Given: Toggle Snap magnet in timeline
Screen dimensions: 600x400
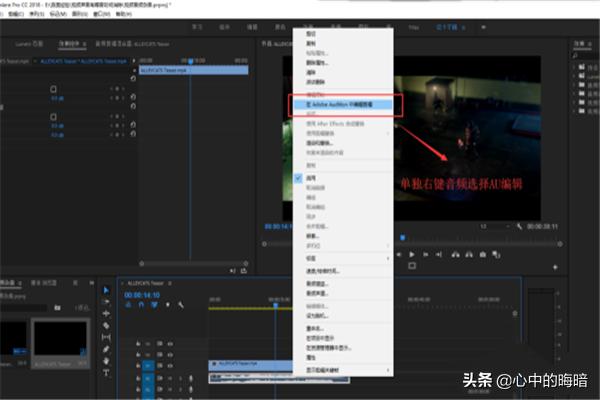Looking at the screenshot, I should pos(141,305).
